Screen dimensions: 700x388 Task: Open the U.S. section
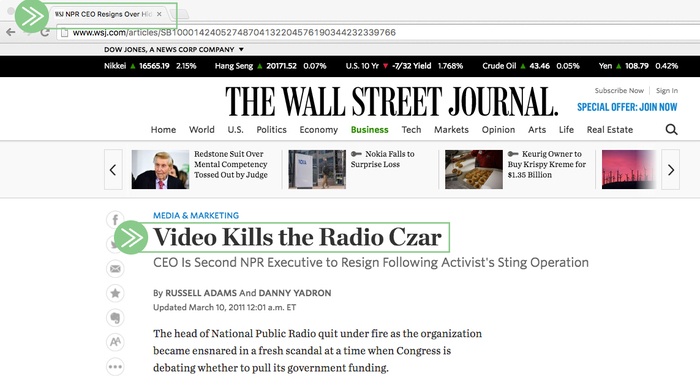pos(235,129)
